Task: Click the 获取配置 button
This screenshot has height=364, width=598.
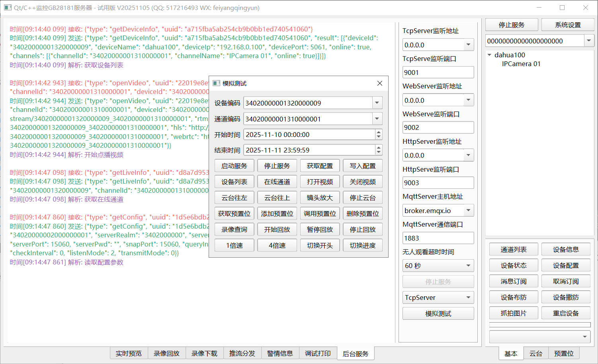Action: pyautogui.click(x=320, y=166)
